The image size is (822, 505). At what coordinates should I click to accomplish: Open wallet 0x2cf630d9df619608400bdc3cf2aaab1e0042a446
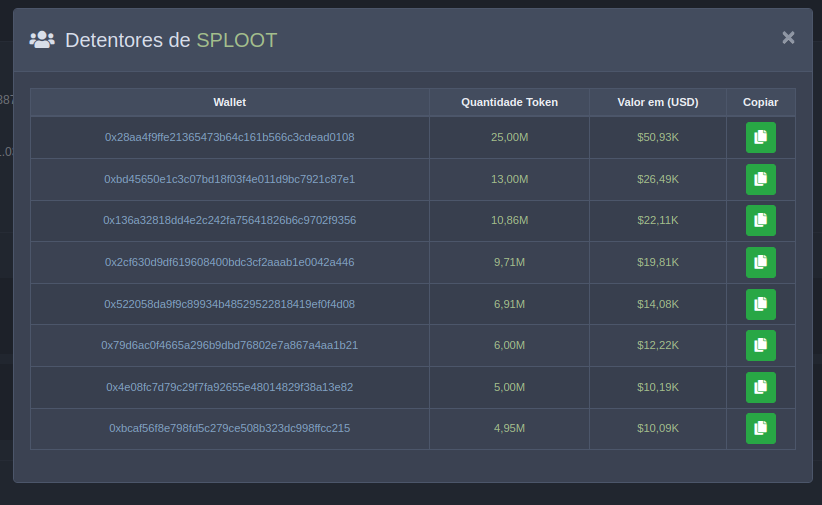[x=230, y=262]
